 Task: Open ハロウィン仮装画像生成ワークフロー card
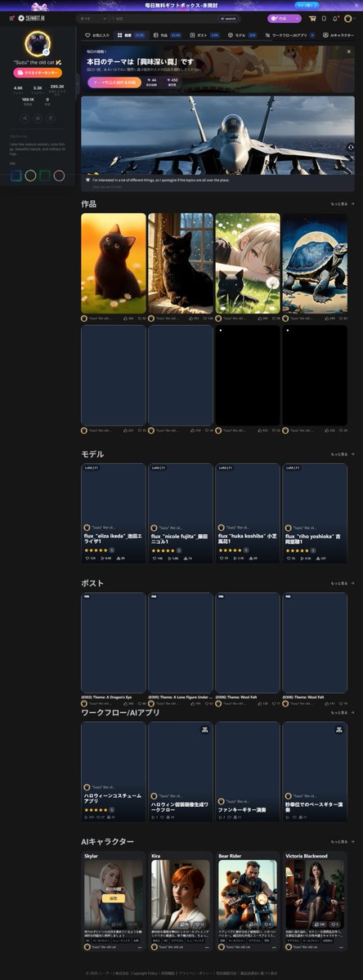point(181,772)
